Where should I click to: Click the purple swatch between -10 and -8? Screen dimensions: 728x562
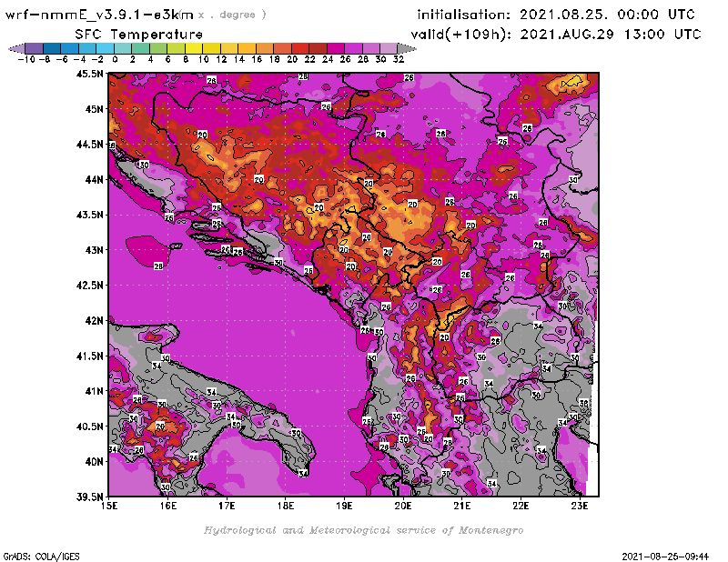(34, 48)
